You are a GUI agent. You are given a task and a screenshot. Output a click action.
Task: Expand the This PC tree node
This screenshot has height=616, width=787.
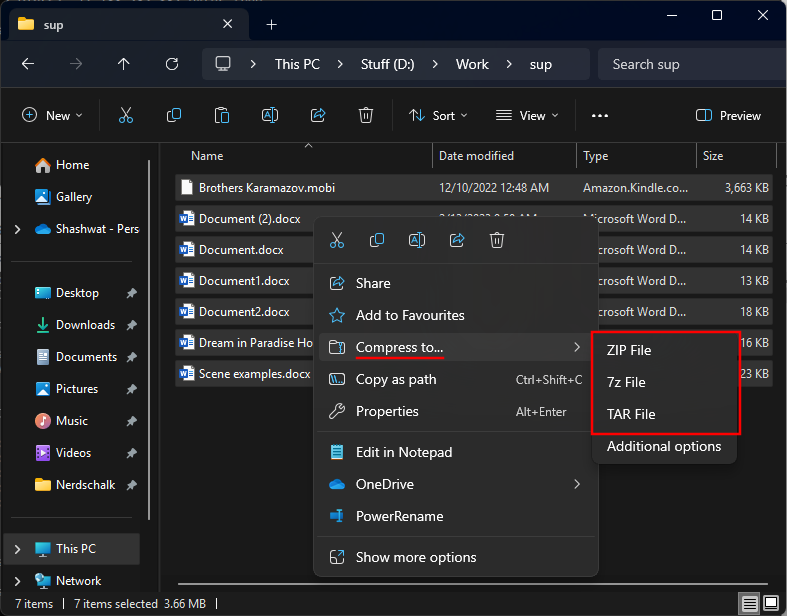click(17, 549)
